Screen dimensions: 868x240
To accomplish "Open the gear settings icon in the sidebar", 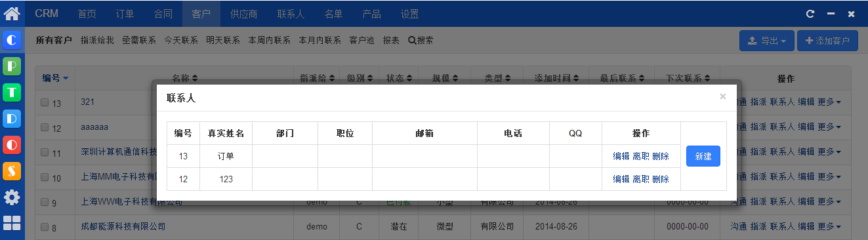I will pyautogui.click(x=12, y=197).
